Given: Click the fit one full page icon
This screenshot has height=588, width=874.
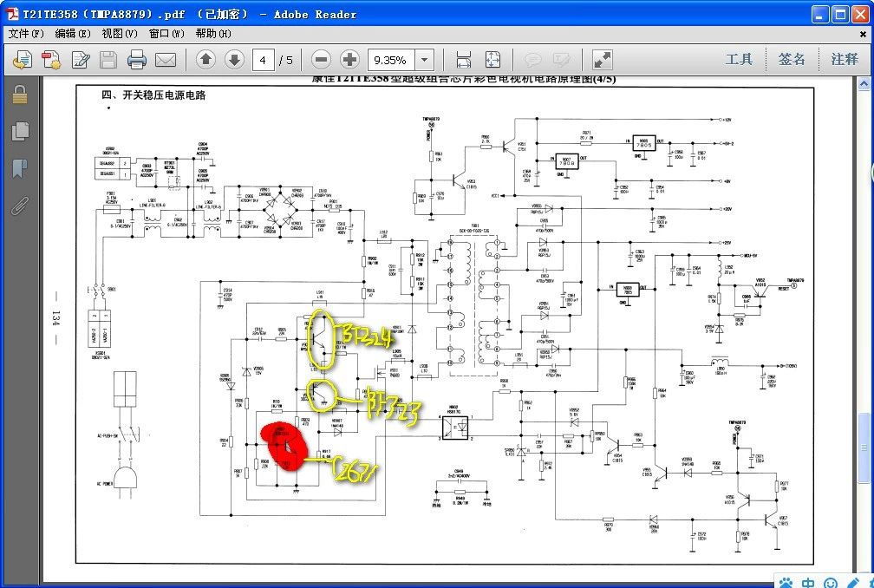Looking at the screenshot, I should 492,60.
